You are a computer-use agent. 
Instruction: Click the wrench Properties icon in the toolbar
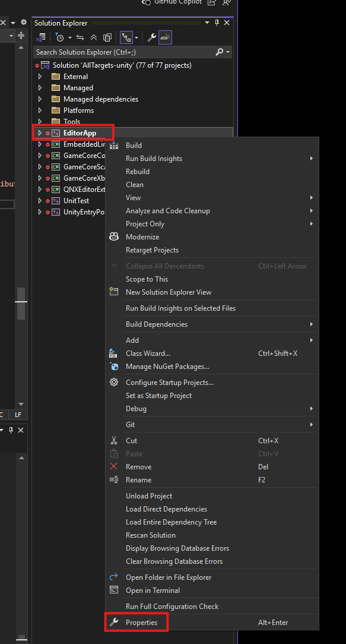tap(152, 38)
